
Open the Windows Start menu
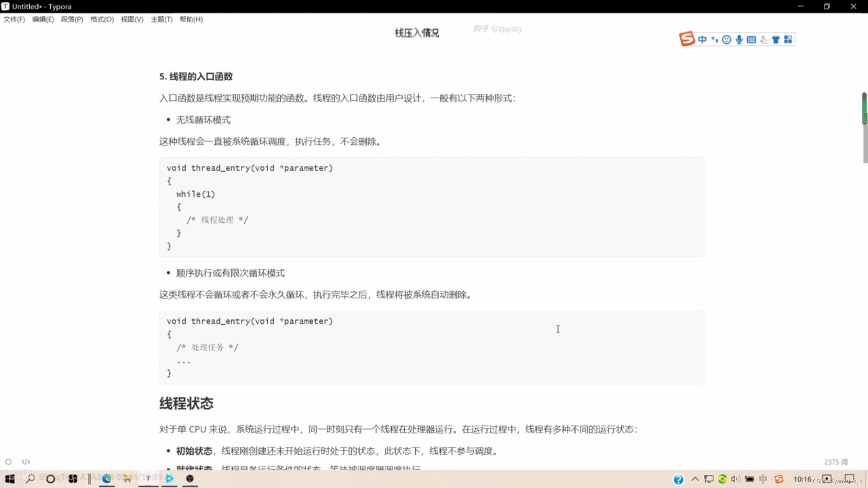click(10, 479)
